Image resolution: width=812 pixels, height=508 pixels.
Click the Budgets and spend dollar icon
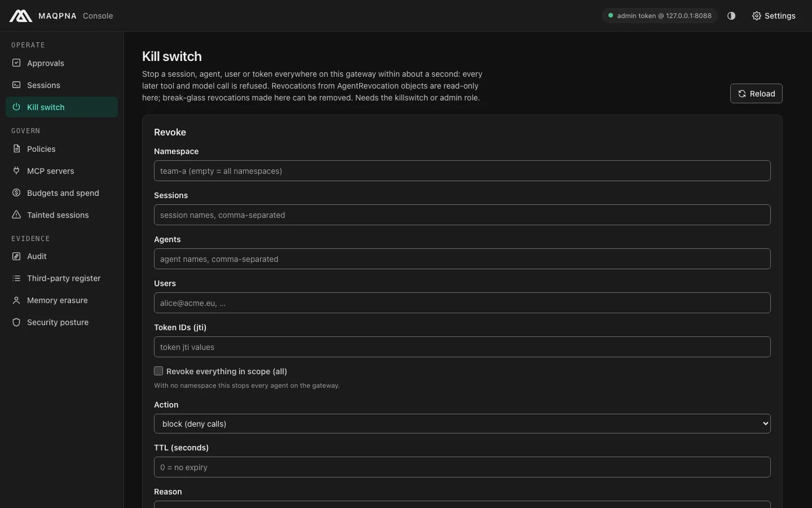(16, 192)
